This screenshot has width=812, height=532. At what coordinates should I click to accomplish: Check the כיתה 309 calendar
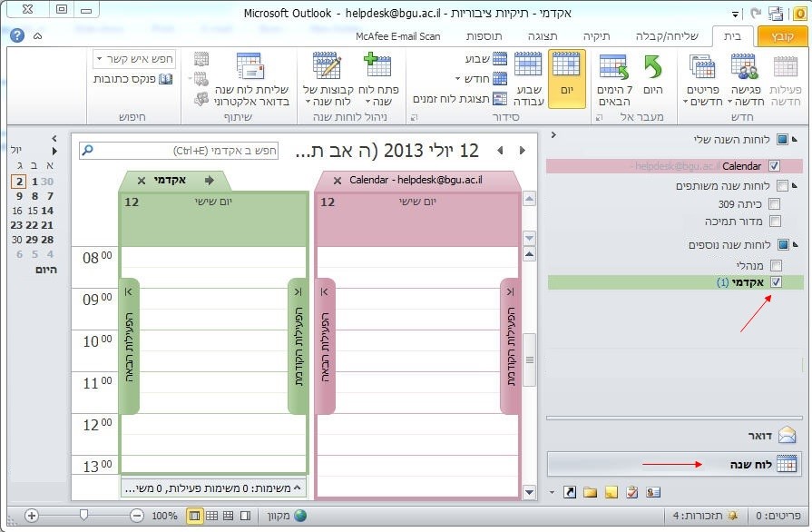[x=774, y=203]
